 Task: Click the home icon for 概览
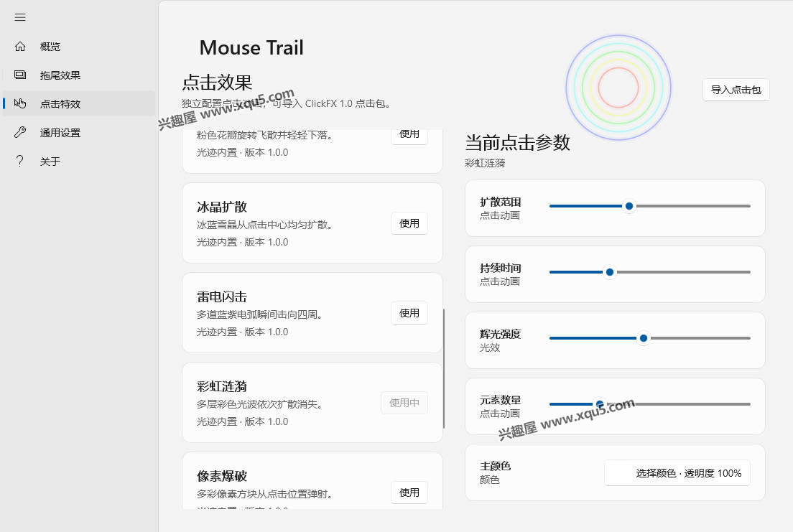[x=20, y=47]
